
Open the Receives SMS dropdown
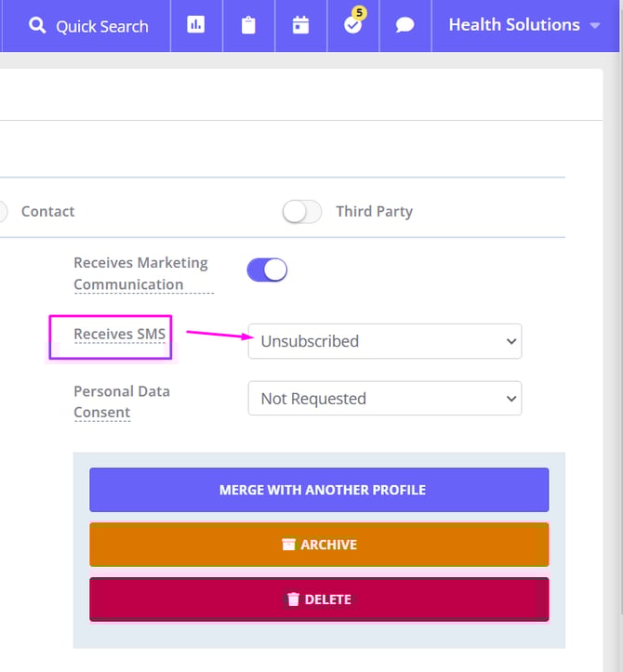[384, 341]
